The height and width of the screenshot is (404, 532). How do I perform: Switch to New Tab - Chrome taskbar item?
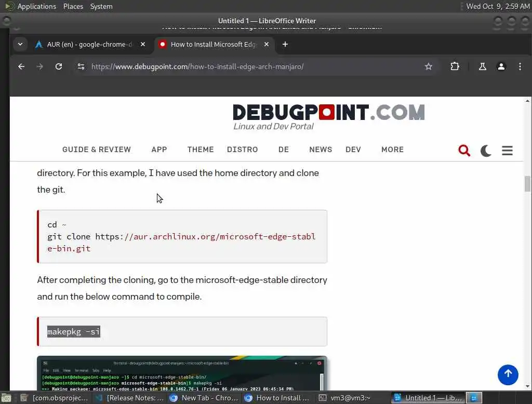204,398
